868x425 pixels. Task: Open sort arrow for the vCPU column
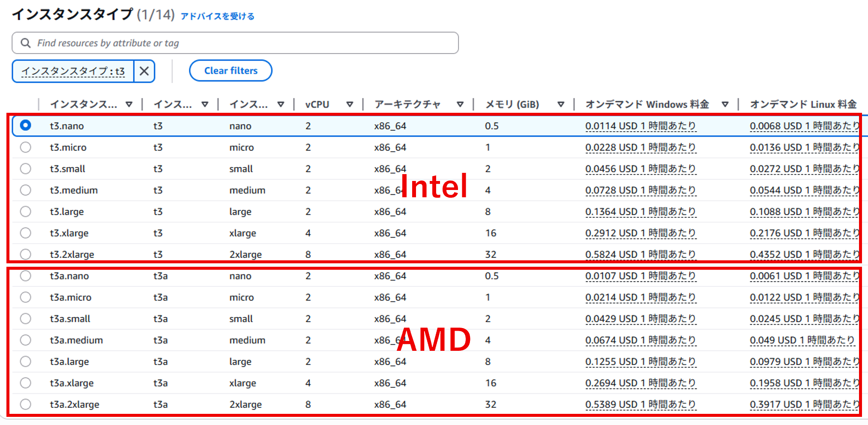pos(350,104)
